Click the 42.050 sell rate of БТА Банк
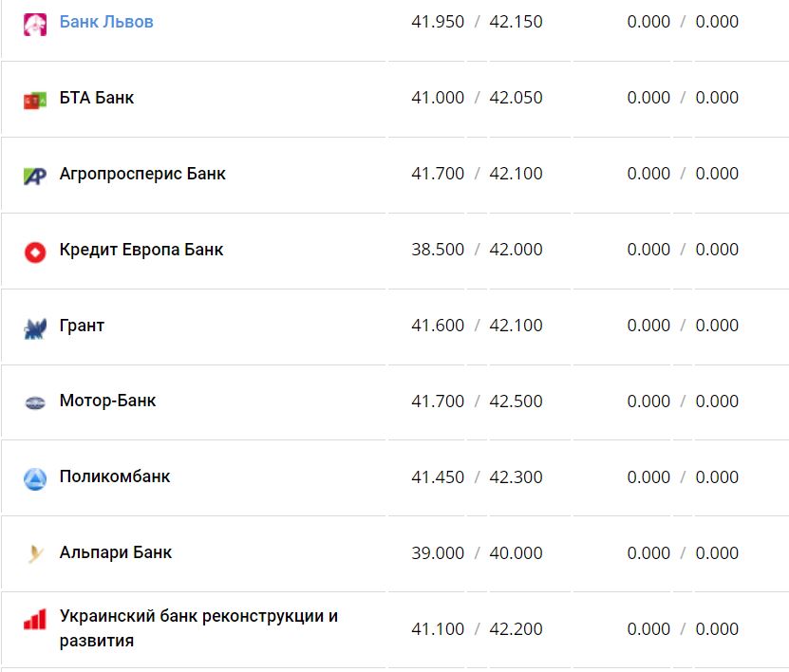 click(516, 97)
